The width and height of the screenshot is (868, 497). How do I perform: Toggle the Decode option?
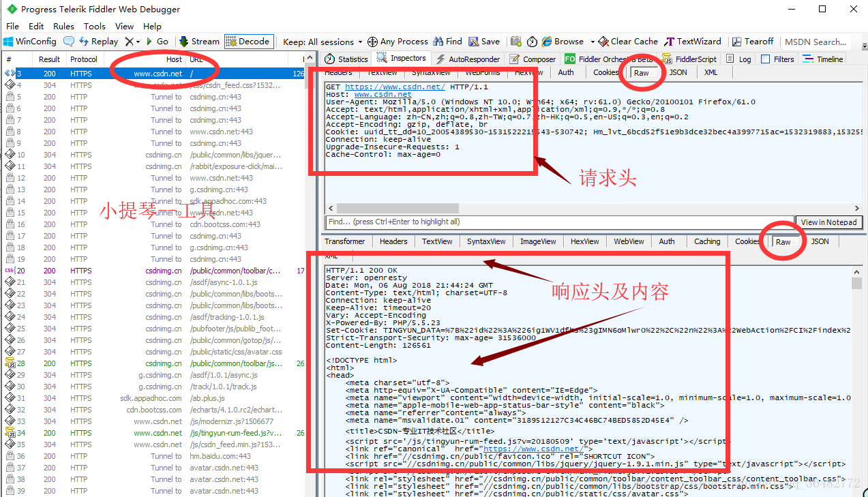pos(248,42)
